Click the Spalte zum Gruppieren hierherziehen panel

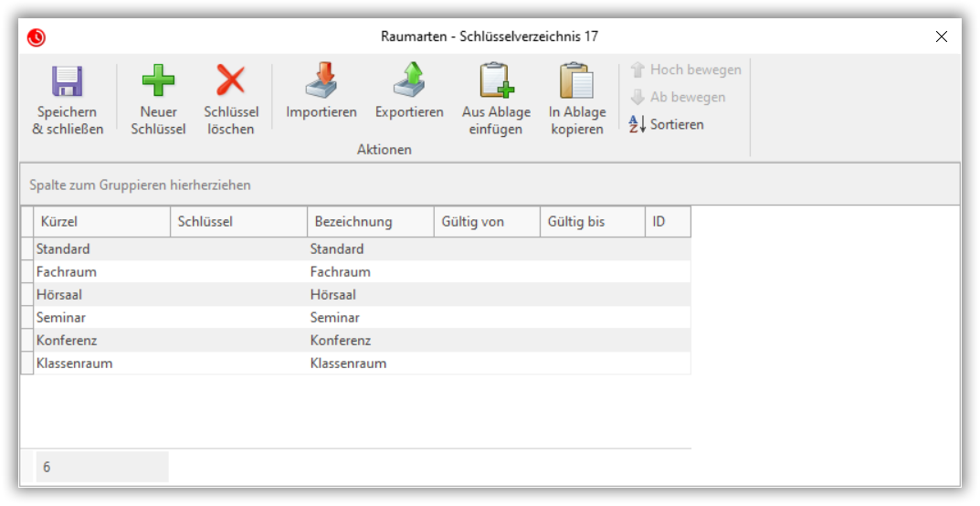click(490, 184)
